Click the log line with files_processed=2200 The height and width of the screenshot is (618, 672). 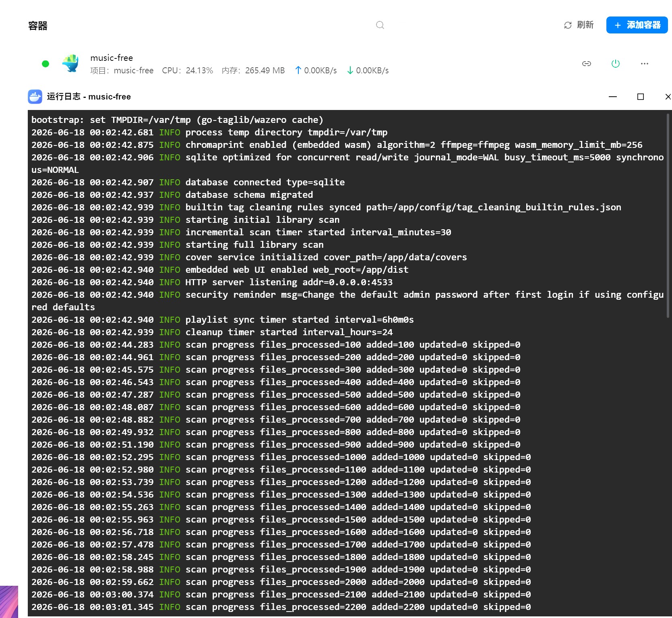coord(281,607)
